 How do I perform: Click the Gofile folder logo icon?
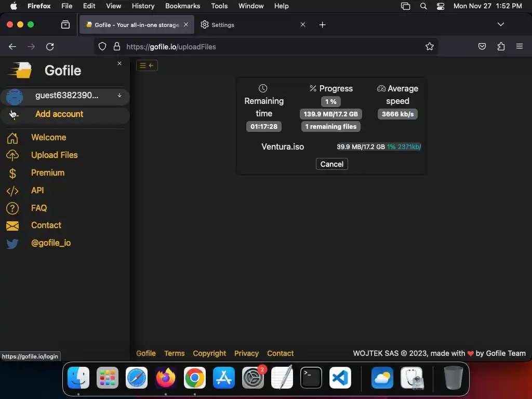tap(21, 70)
